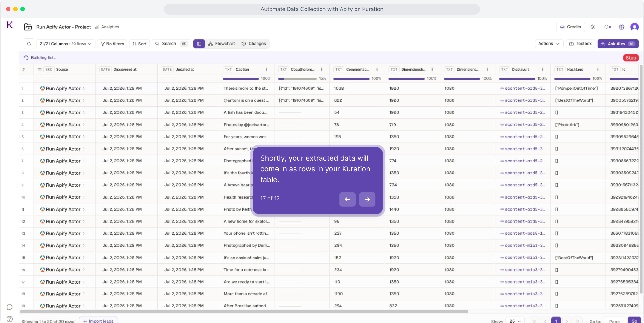Click the Go to page input

click(614, 321)
